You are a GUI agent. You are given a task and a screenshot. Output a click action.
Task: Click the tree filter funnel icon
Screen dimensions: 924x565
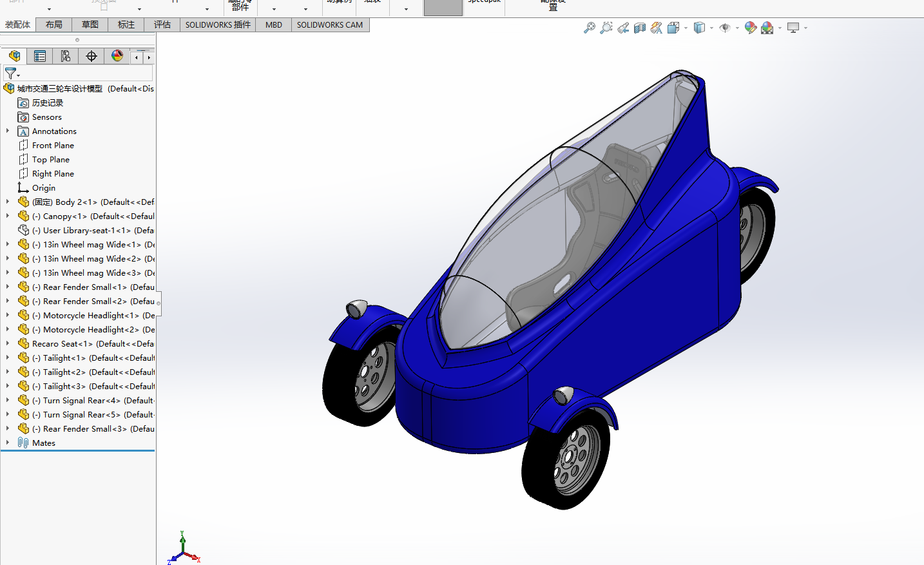[12, 73]
